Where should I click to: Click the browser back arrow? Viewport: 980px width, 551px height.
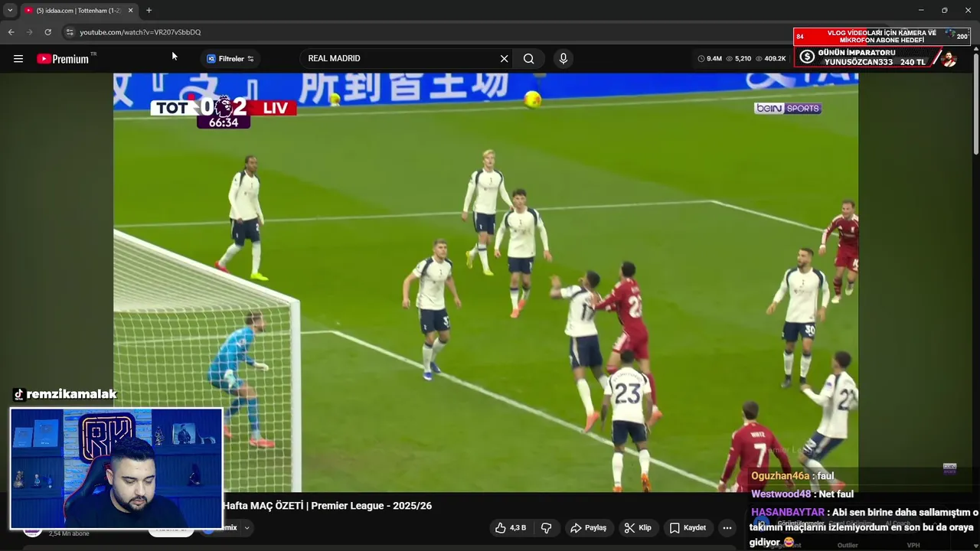[11, 32]
